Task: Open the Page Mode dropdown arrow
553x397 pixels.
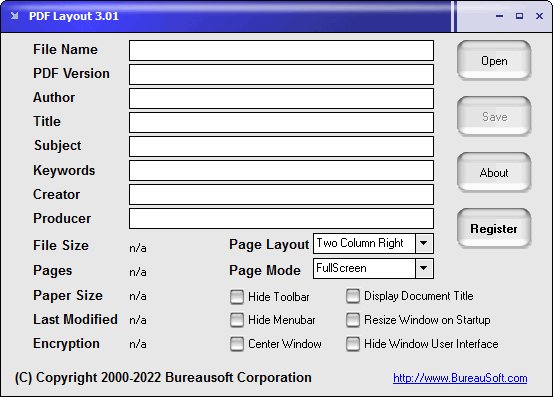Action: 424,268
